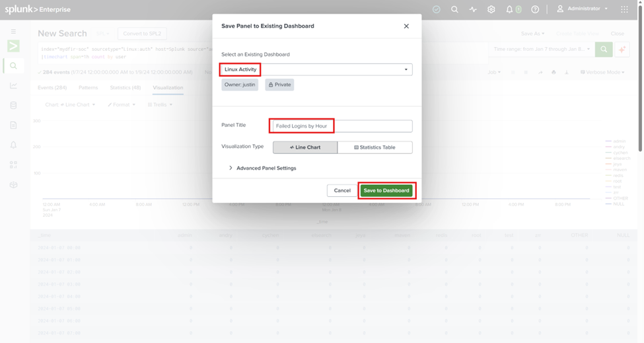Viewport: 644px width, 343px height.
Task: Click the green Search app icon
Action: click(x=13, y=46)
